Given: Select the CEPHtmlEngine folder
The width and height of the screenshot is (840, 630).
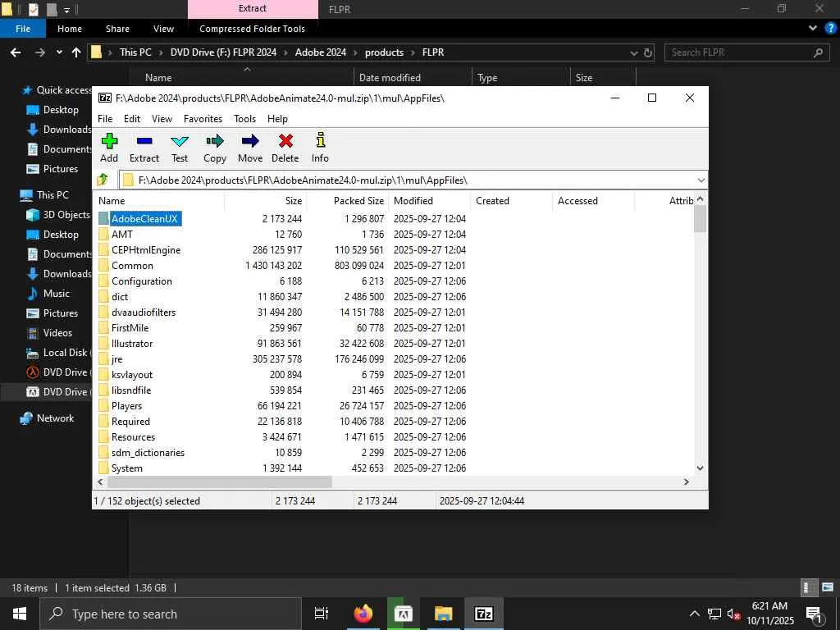Looking at the screenshot, I should click(146, 250).
